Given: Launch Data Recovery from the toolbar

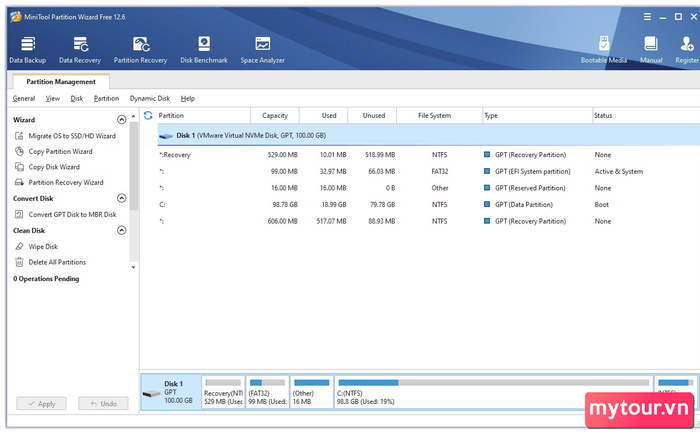Looking at the screenshot, I should pos(80,50).
